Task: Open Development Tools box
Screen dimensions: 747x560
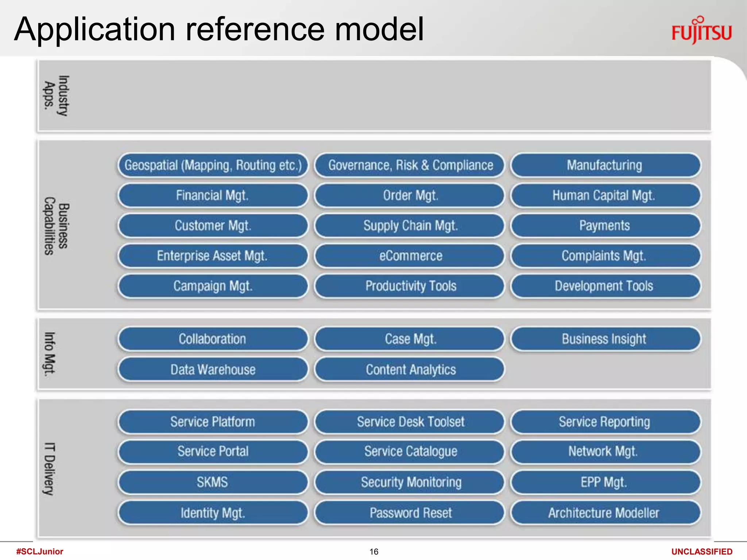Action: 605,286
